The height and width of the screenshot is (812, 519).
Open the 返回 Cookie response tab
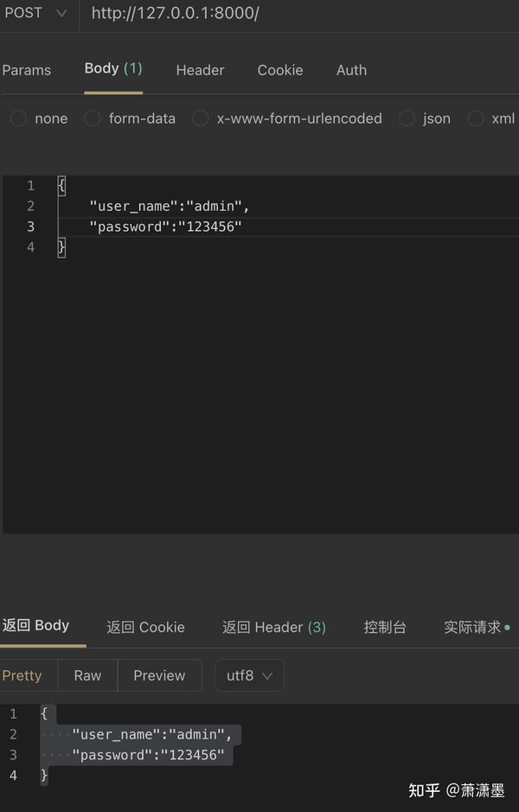click(145, 627)
